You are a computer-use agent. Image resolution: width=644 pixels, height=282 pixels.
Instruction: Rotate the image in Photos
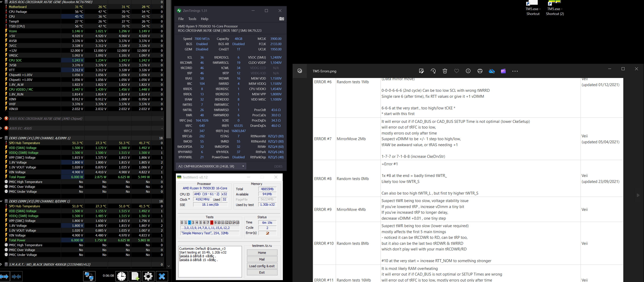pyautogui.click(x=433, y=71)
